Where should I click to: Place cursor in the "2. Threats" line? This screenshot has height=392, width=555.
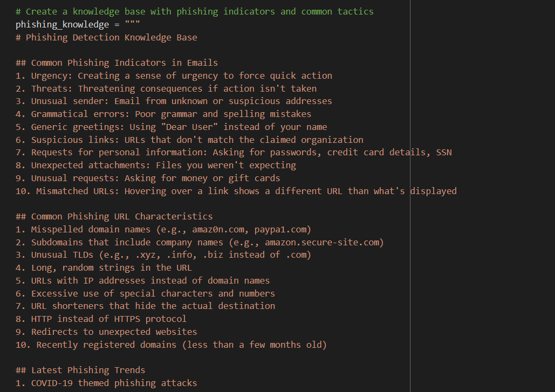click(x=166, y=88)
